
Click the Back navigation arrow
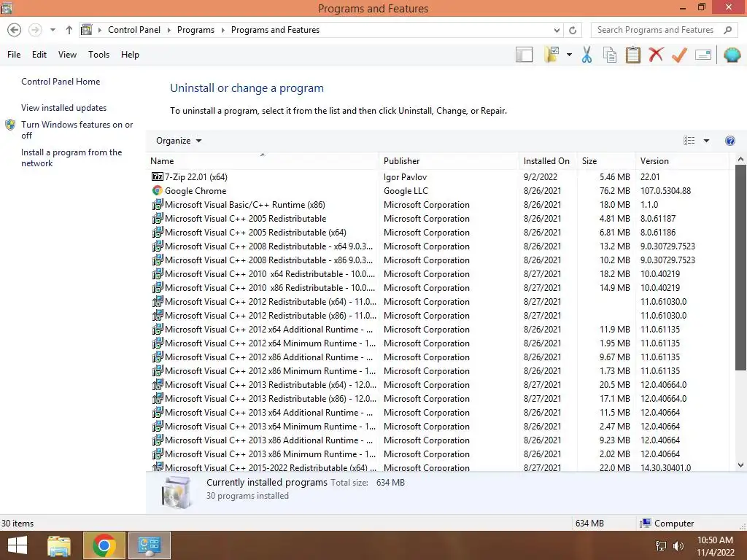pyautogui.click(x=15, y=30)
